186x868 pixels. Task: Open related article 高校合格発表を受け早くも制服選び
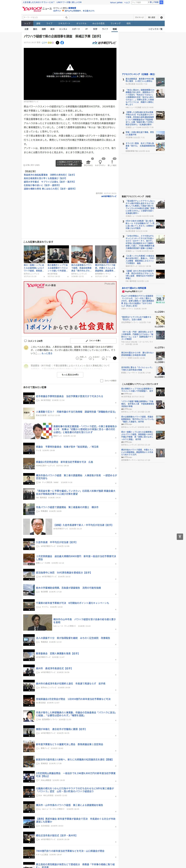[x=45, y=178]
